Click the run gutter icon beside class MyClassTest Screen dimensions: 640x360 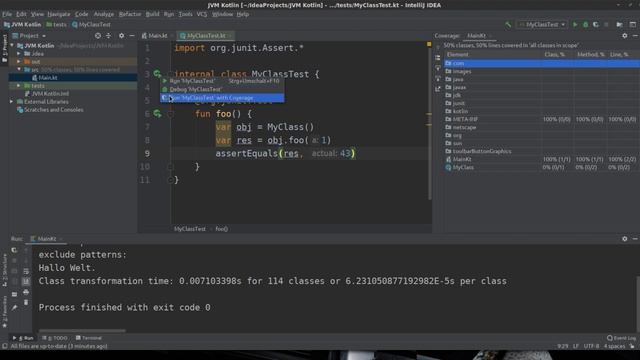(x=157, y=74)
